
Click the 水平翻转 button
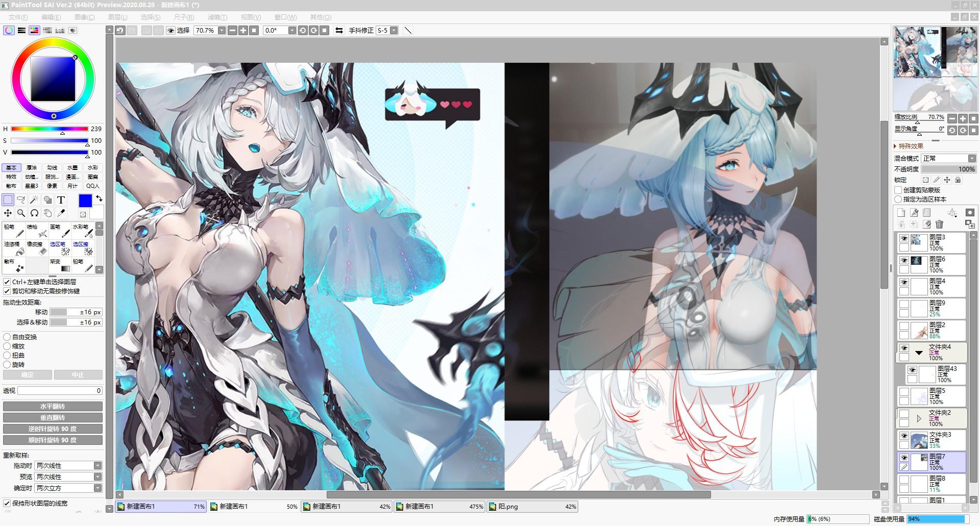[x=53, y=407]
